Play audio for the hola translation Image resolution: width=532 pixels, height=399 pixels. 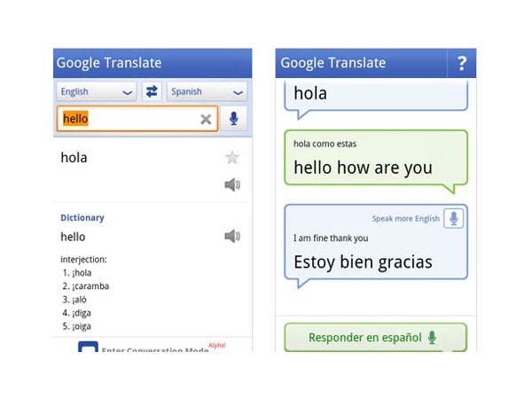(x=232, y=185)
